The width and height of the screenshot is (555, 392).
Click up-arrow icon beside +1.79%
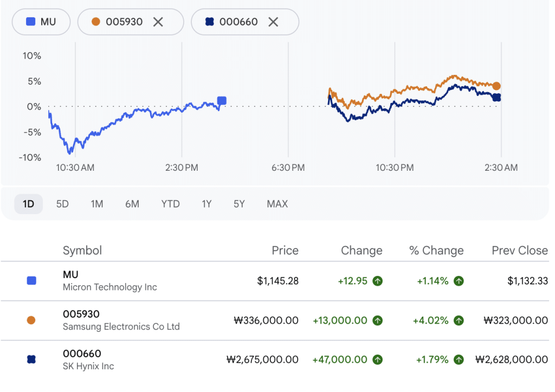pyautogui.click(x=459, y=360)
